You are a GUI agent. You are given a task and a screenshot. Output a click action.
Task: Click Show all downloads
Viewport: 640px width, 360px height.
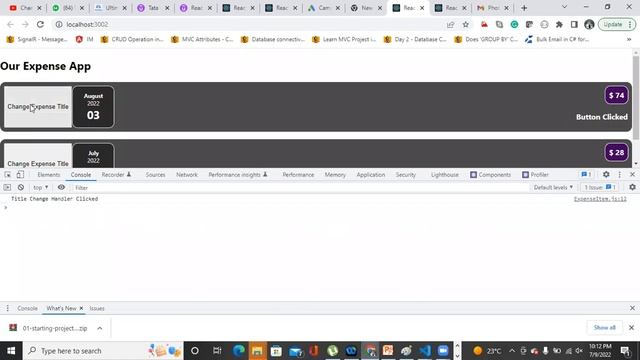(604, 328)
